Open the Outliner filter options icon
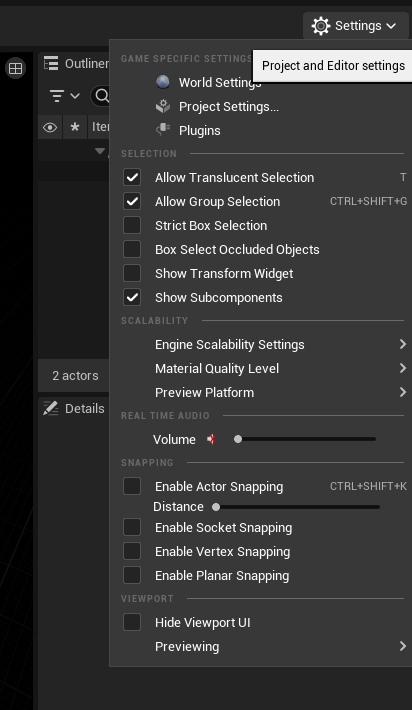The width and height of the screenshot is (412, 710). pos(64,96)
